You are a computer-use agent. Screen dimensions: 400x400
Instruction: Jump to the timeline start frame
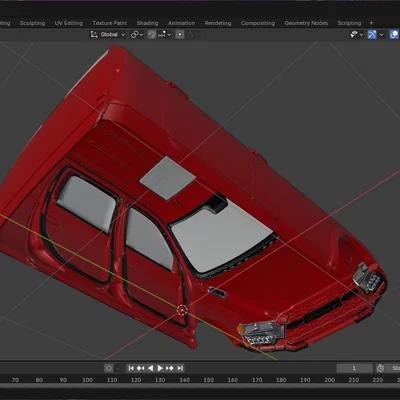click(x=131, y=368)
